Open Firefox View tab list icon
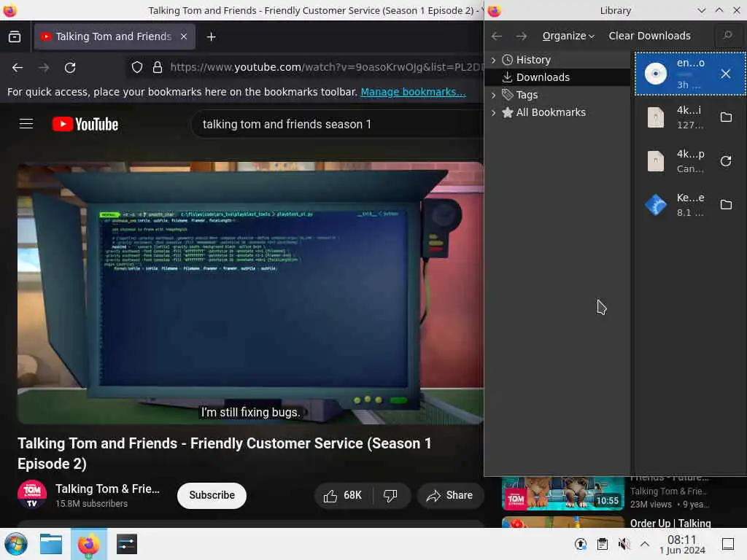 [15, 36]
